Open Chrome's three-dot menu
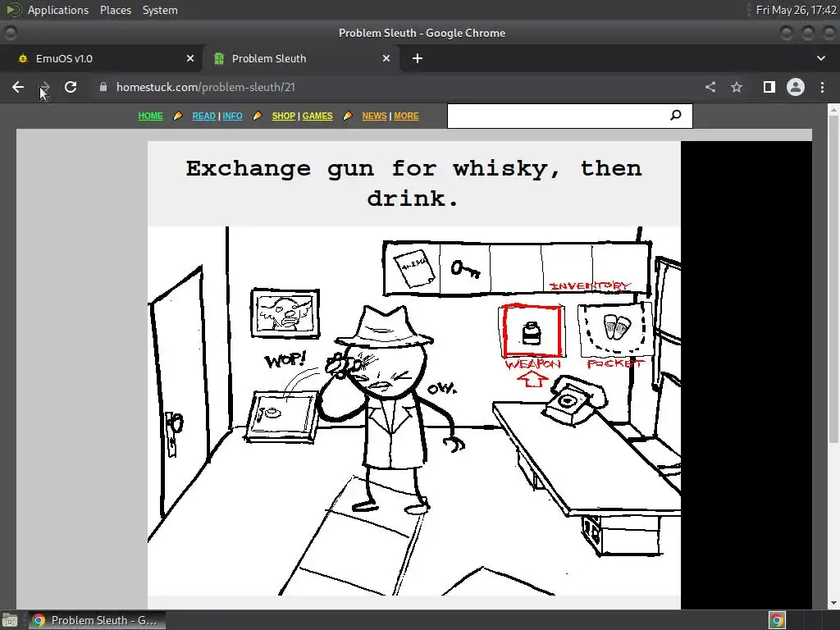840x630 pixels. tap(822, 87)
